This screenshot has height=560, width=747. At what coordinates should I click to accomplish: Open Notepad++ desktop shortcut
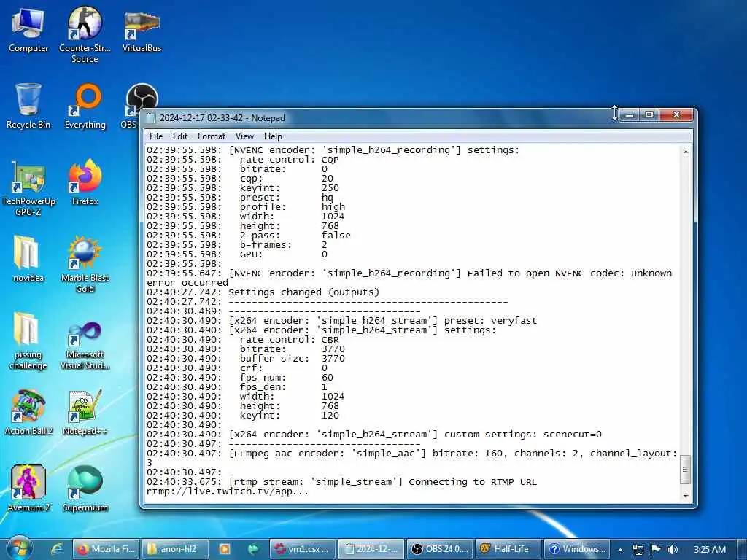coord(85,413)
